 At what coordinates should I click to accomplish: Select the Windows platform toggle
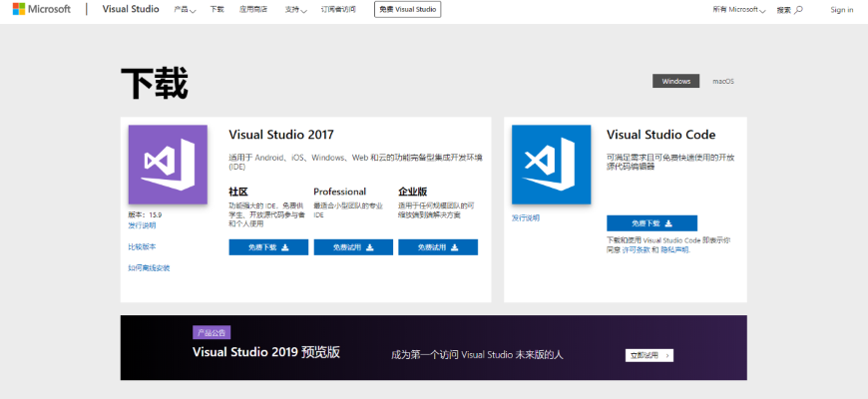click(676, 81)
